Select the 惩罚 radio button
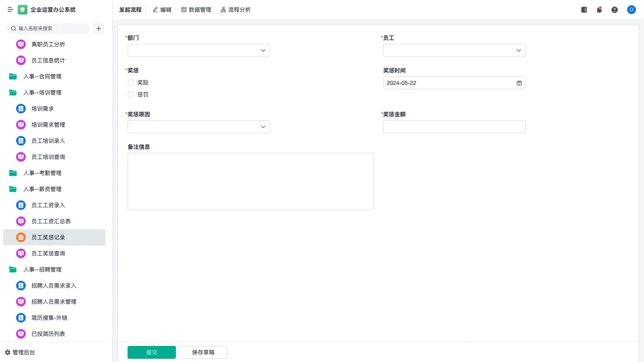 (x=131, y=95)
